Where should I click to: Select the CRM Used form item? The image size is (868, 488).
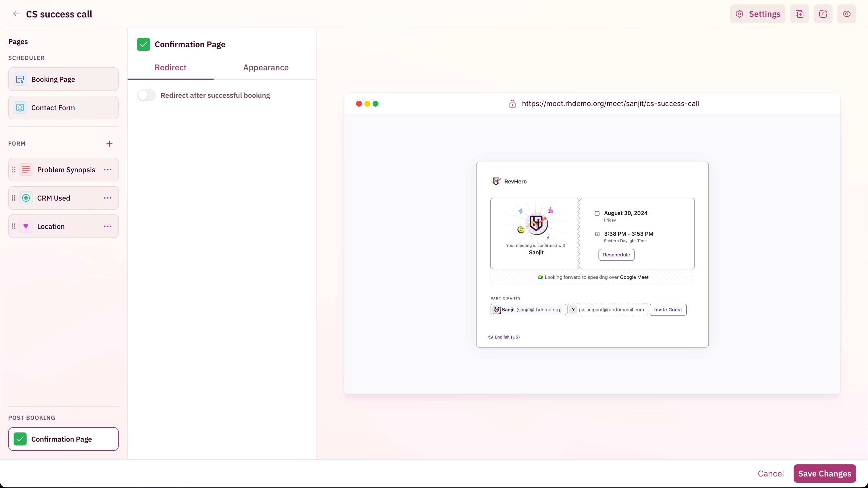(x=63, y=198)
